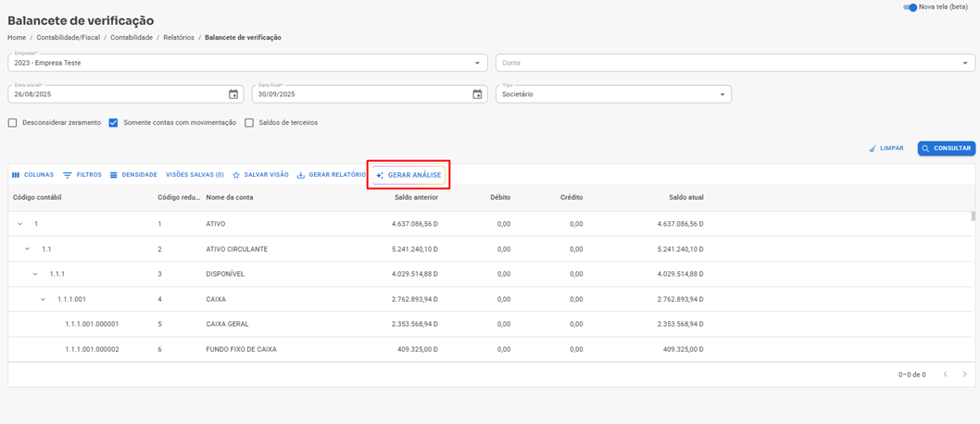The height and width of the screenshot is (424, 980).
Task: Click the Data final date field
Action: pyautogui.click(x=370, y=94)
